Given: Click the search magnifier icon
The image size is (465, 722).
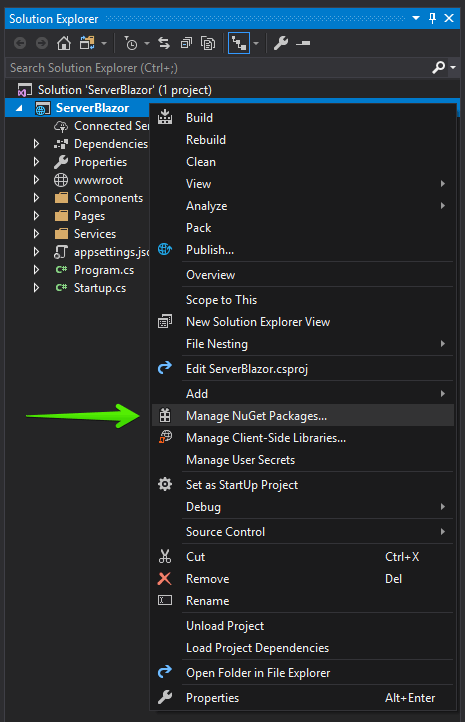Looking at the screenshot, I should pyautogui.click(x=439, y=68).
